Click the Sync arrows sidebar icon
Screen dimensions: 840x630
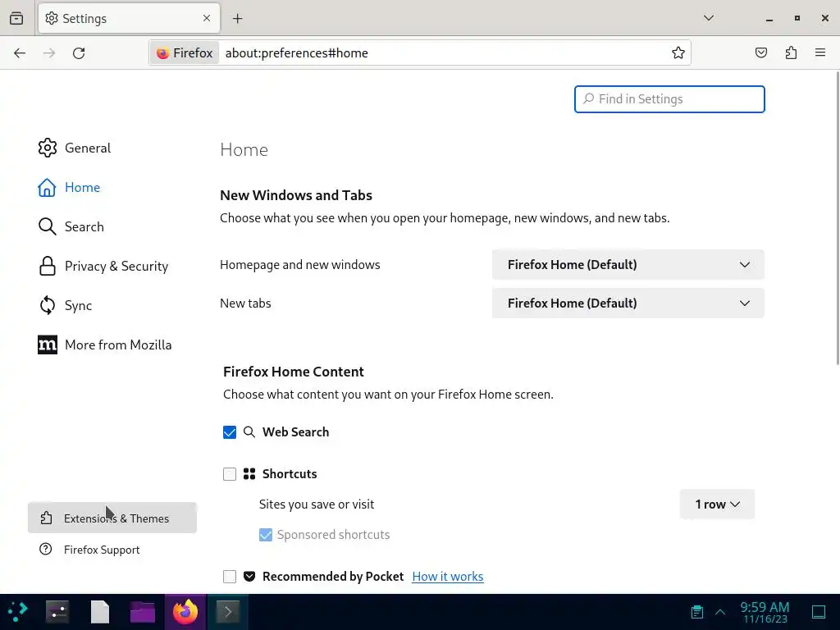[x=47, y=305]
